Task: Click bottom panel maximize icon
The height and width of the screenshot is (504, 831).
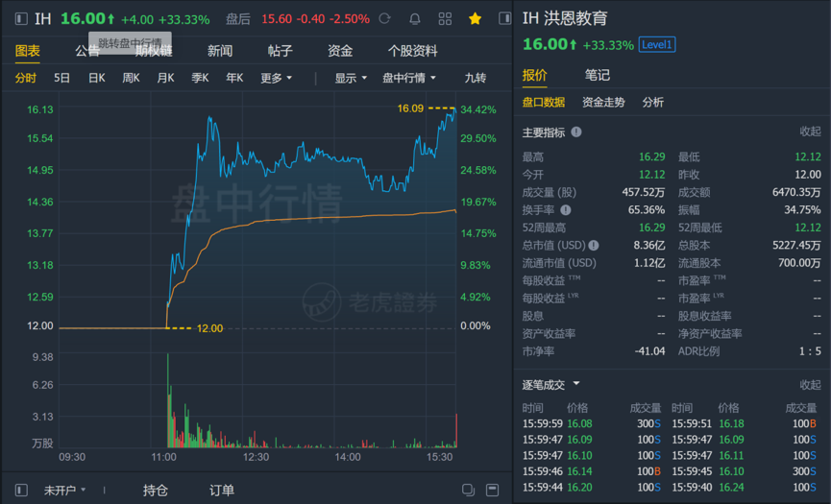Action: pos(492,491)
